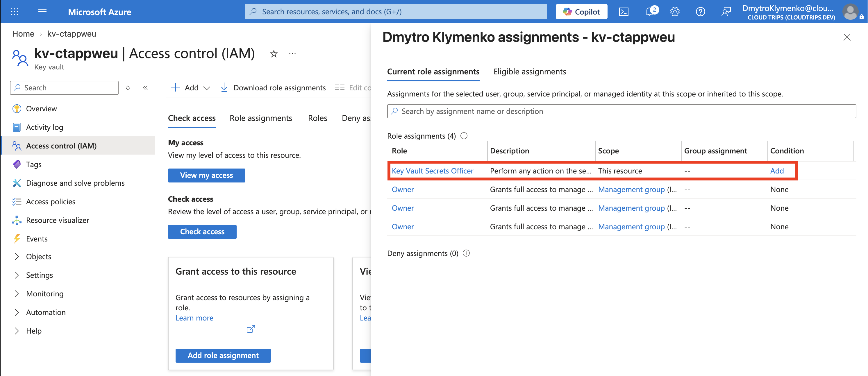Screen dimensions: 868x376
Task: Click the Tags icon in sidebar
Action: (17, 164)
